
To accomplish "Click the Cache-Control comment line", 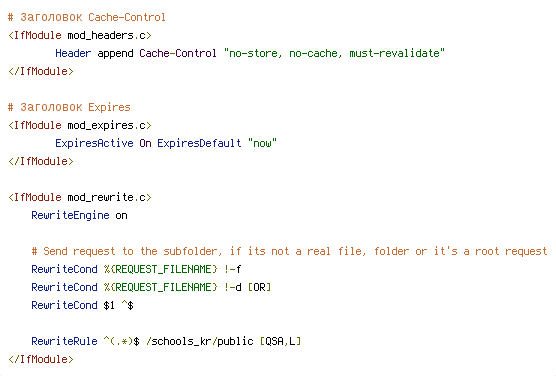I will 87,17.
